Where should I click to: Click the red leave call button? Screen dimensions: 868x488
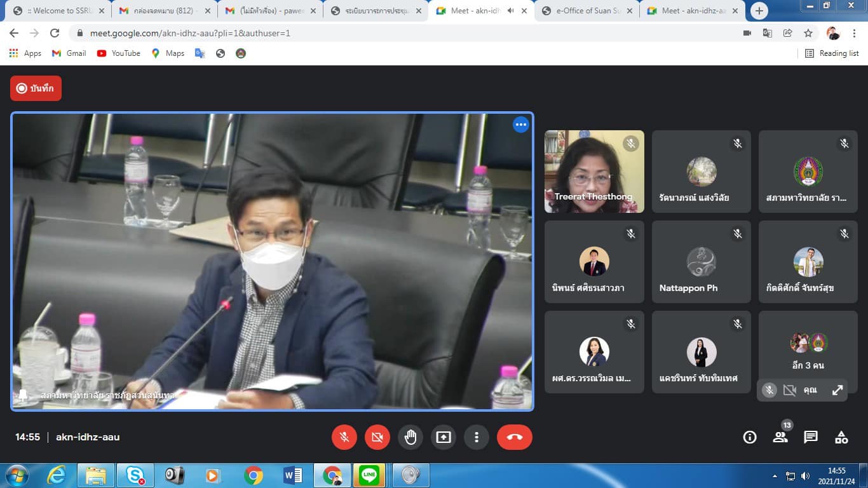click(514, 437)
